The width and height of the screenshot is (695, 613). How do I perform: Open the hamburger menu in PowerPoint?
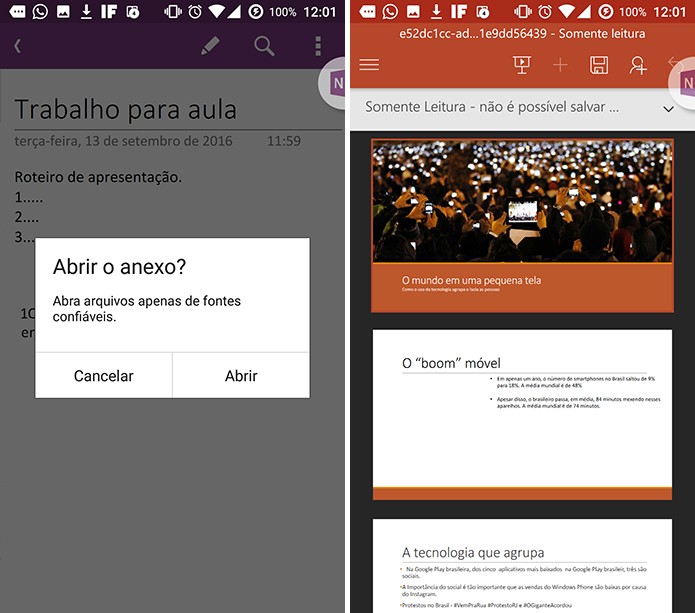coord(369,65)
